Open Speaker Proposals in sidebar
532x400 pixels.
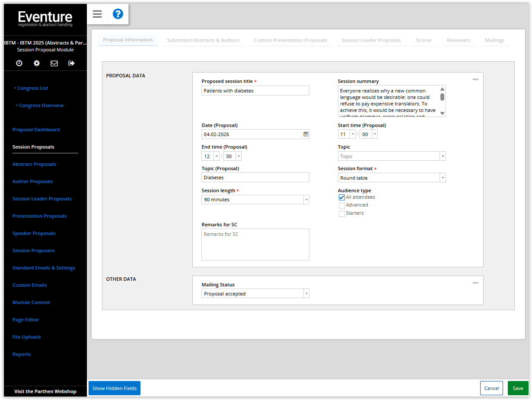tap(34, 233)
